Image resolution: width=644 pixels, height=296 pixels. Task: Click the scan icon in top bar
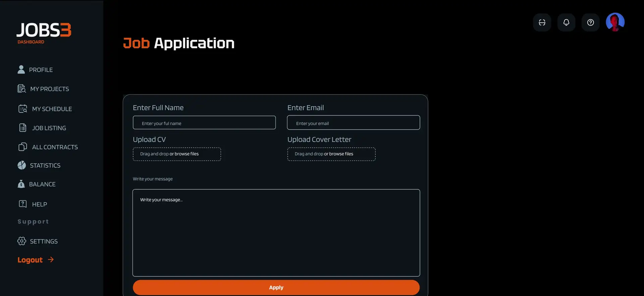tap(542, 23)
